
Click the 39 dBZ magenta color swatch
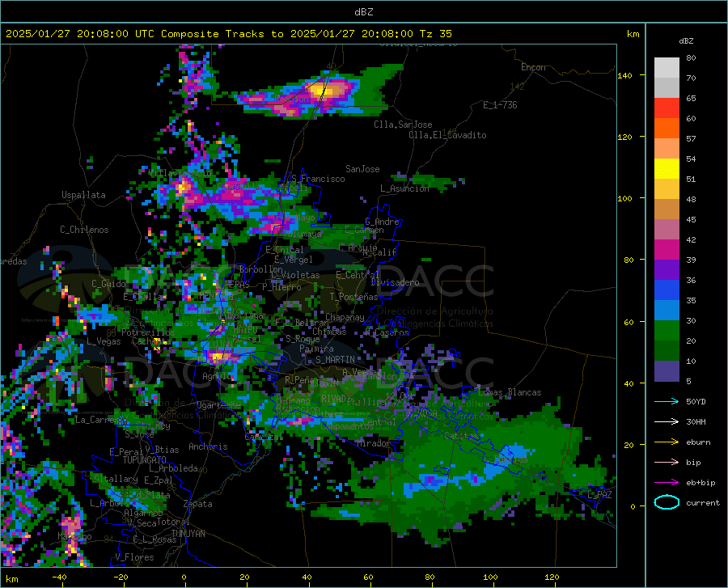[667, 250]
